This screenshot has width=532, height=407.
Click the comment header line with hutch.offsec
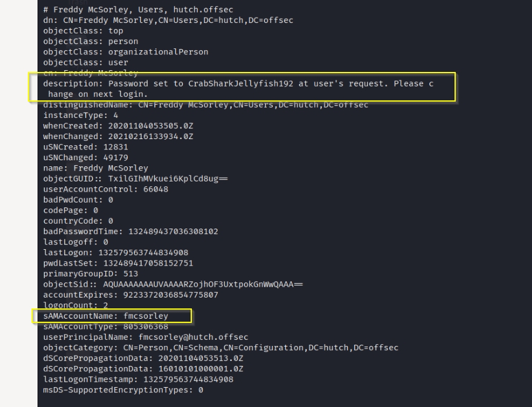point(138,10)
